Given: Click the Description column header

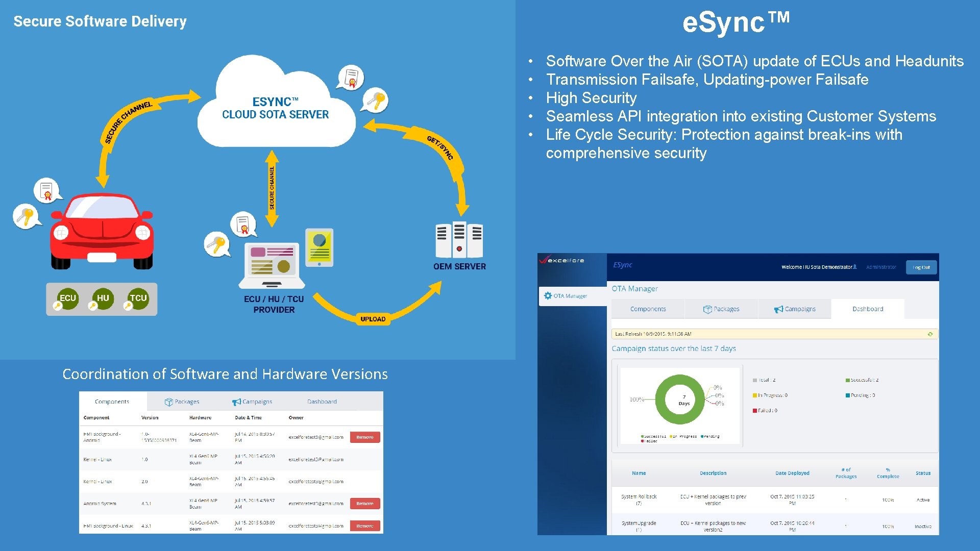Looking at the screenshot, I should tap(713, 473).
